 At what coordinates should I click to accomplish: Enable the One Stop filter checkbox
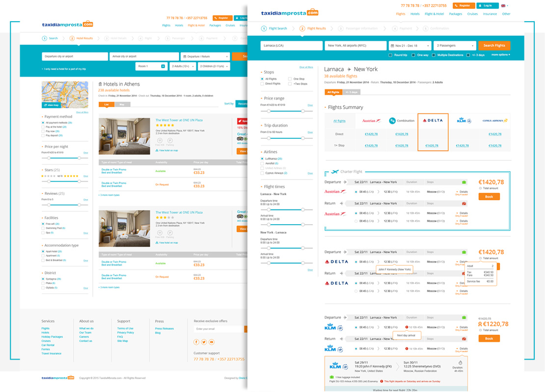click(x=290, y=79)
